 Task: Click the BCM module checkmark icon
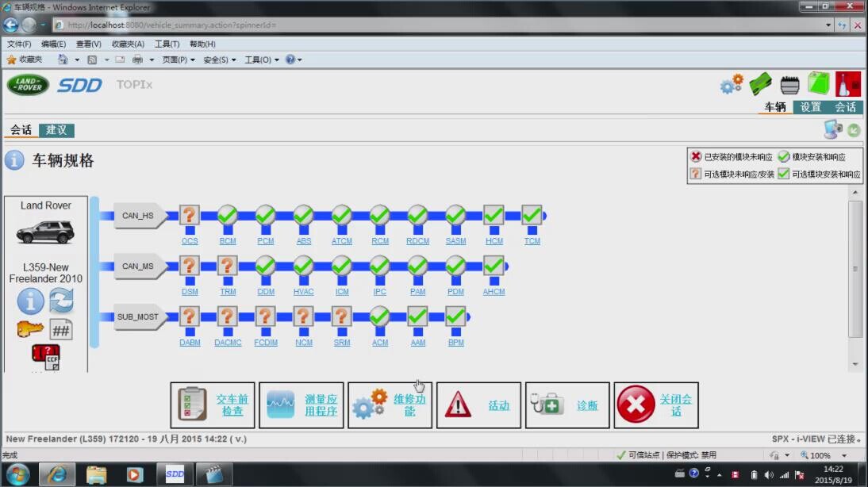click(x=228, y=215)
